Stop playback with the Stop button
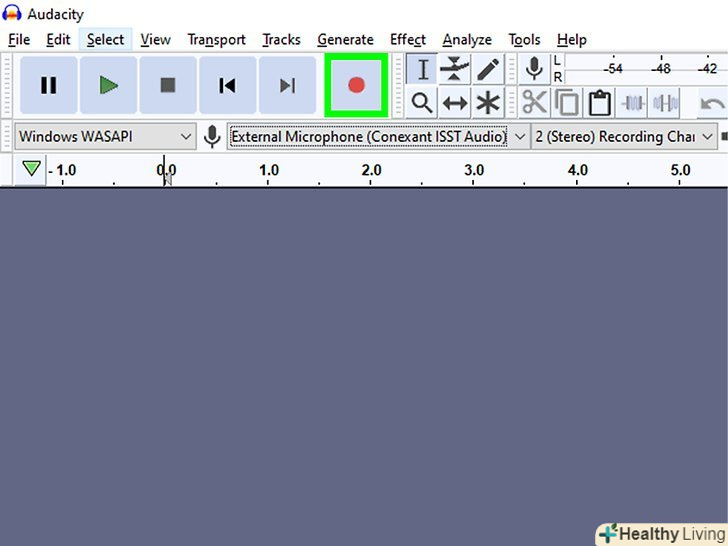 pyautogui.click(x=168, y=85)
